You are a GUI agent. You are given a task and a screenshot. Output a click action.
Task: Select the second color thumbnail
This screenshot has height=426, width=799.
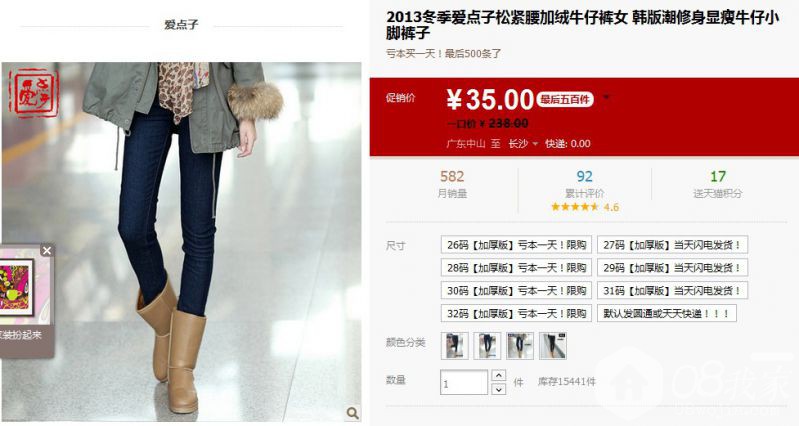point(487,345)
